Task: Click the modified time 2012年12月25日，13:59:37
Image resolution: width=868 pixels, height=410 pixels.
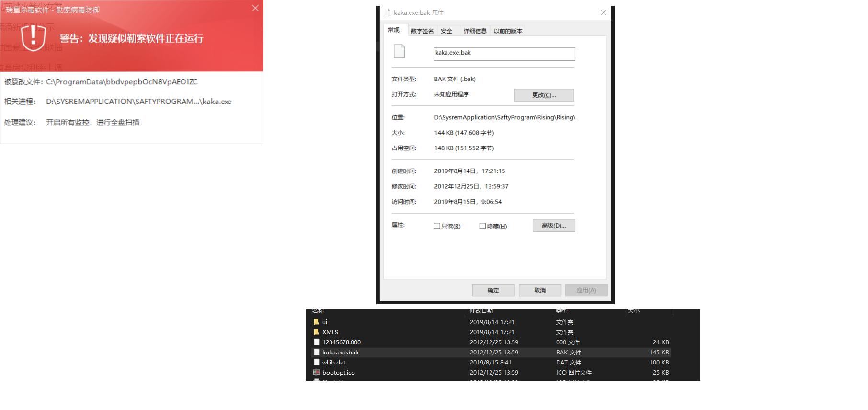Action: click(471, 186)
